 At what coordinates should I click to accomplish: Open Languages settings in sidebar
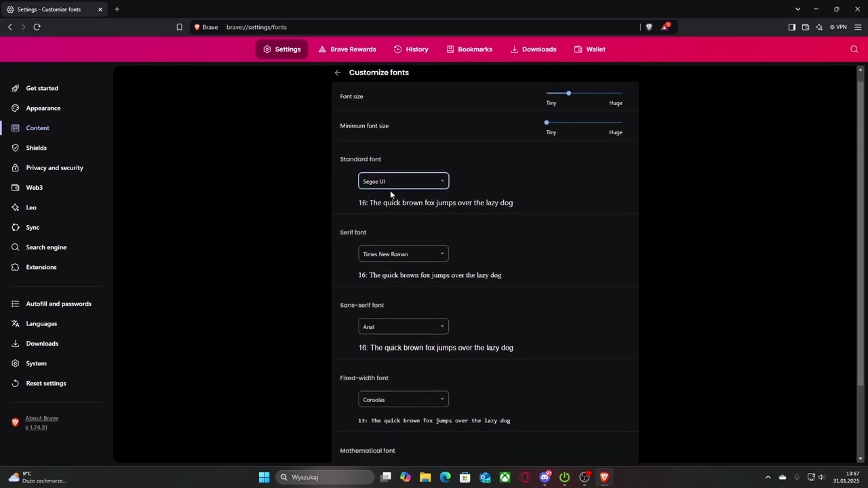tap(41, 323)
